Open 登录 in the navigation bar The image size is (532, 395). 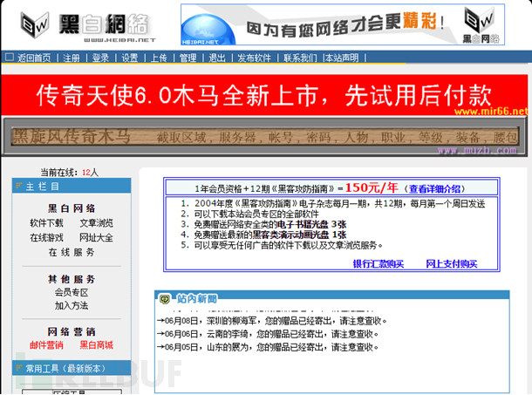100,58
